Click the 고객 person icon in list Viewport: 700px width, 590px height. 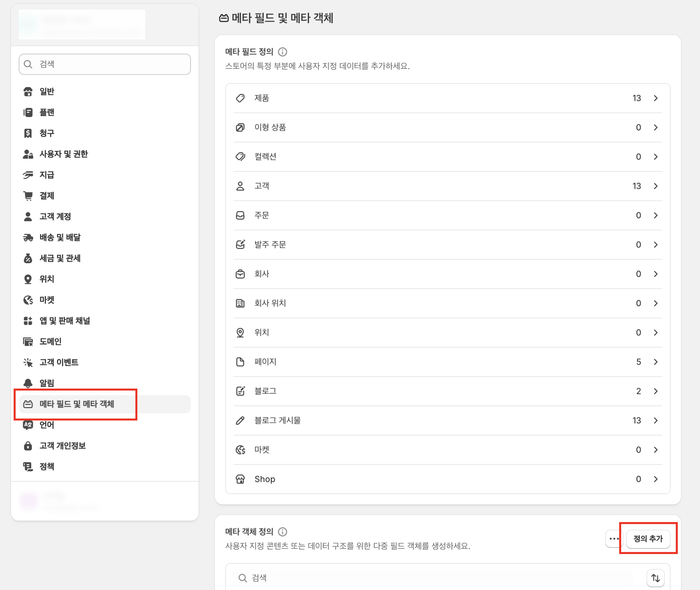tap(240, 186)
